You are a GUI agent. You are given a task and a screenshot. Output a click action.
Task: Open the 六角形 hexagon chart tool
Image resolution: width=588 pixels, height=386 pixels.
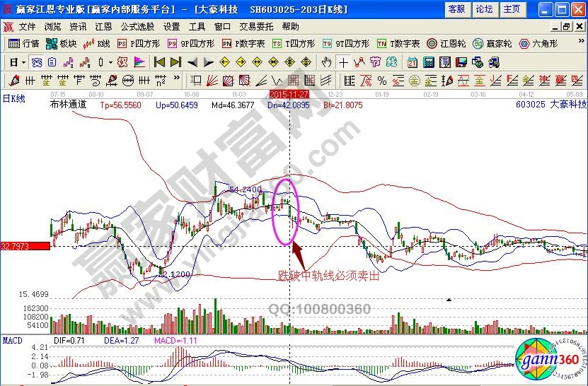(540, 44)
